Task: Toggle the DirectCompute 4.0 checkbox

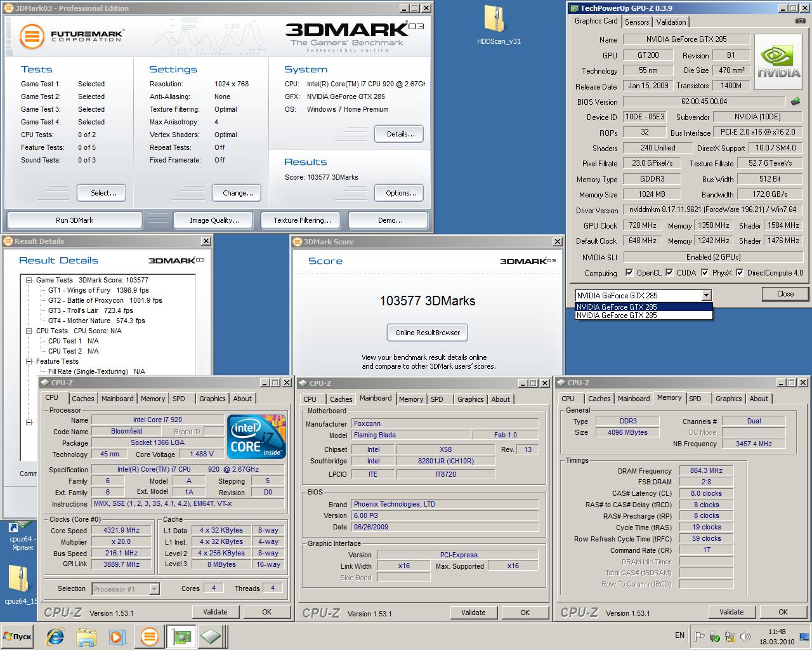Action: (x=739, y=273)
